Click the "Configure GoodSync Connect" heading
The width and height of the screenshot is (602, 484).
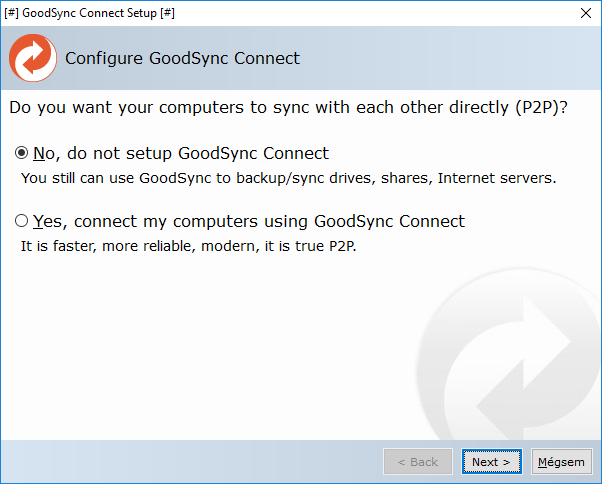[x=182, y=58]
